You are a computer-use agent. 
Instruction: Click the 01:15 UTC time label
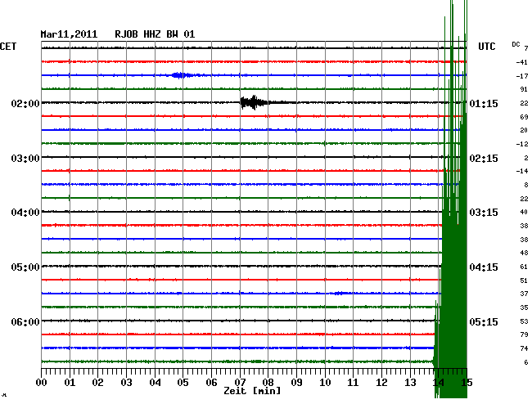pyautogui.click(x=484, y=103)
